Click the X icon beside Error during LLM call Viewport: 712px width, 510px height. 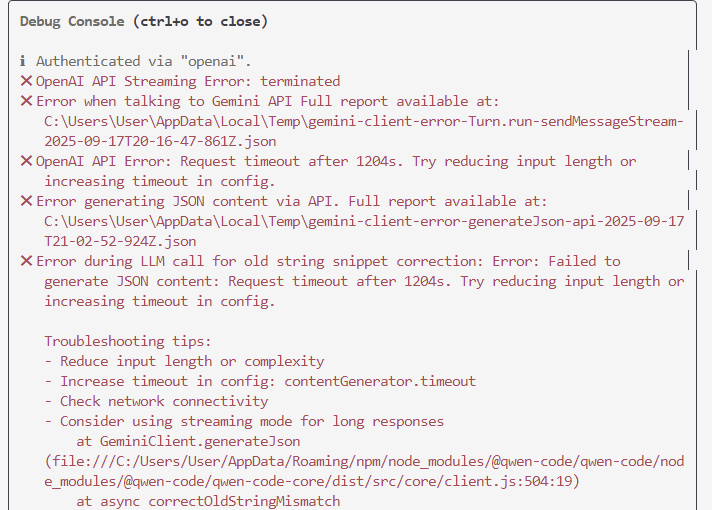[26, 261]
